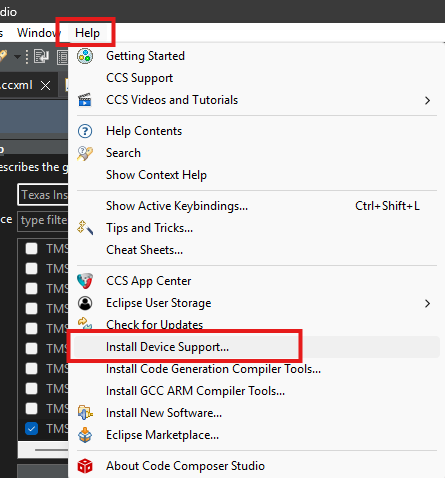445x478 pixels.
Task: Check the fourth TMS device checkbox
Action: (x=31, y=309)
